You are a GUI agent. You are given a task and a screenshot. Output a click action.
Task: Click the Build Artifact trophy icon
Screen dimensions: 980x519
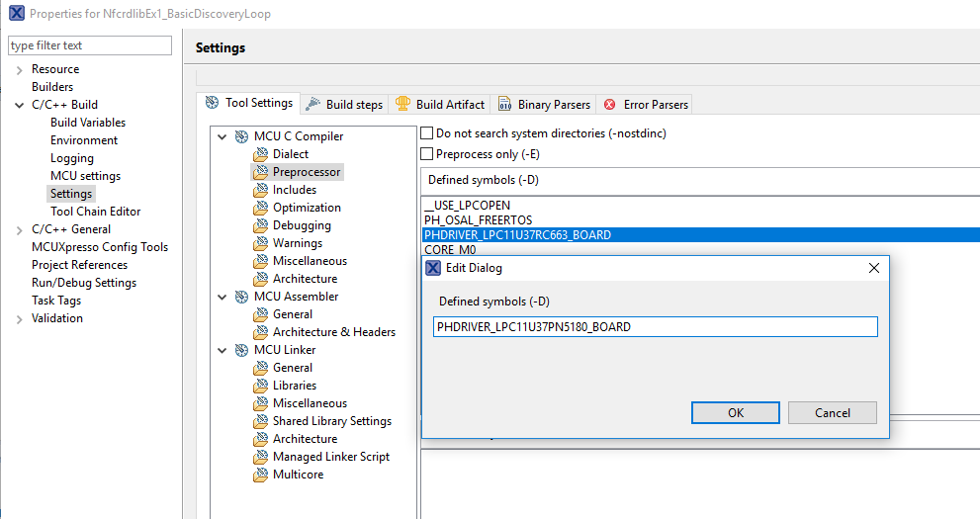[x=402, y=104]
